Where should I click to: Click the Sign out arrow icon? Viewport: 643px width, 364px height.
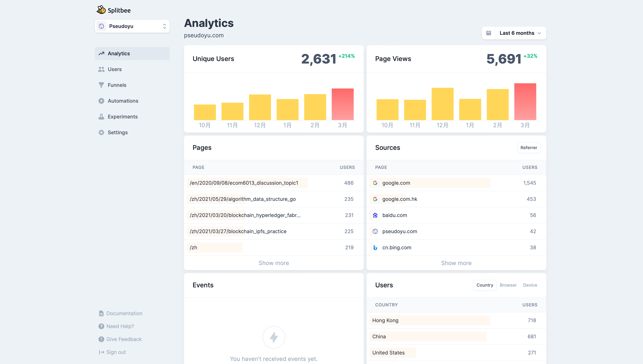pos(101,352)
